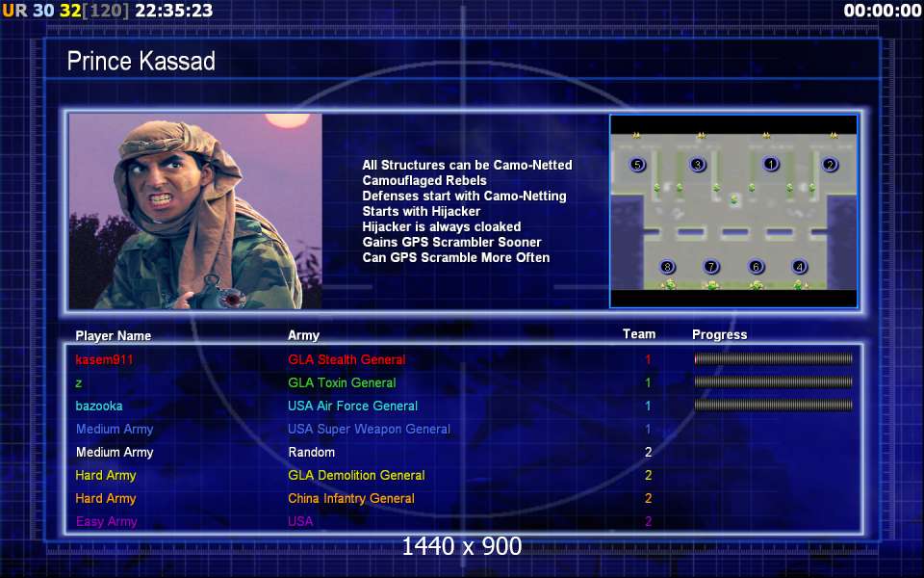Click the China Infantry General army entry

pos(351,498)
